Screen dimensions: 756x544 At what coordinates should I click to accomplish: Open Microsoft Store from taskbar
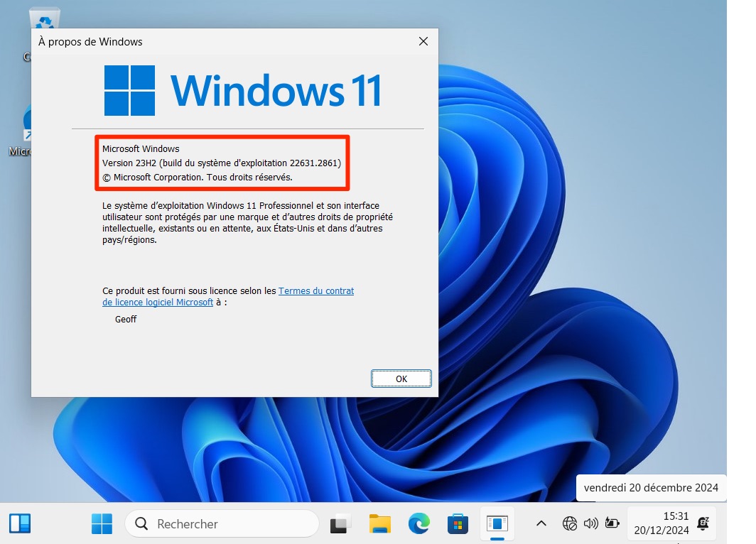click(x=458, y=524)
